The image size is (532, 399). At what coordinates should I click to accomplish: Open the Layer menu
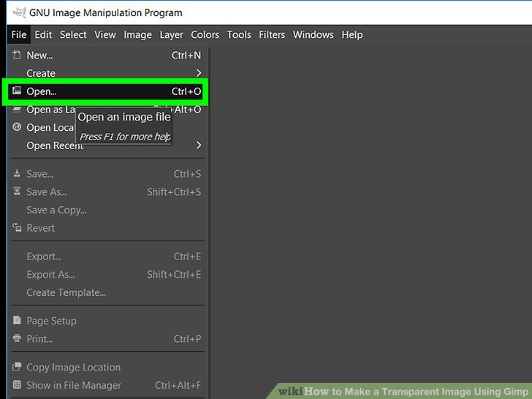171,34
